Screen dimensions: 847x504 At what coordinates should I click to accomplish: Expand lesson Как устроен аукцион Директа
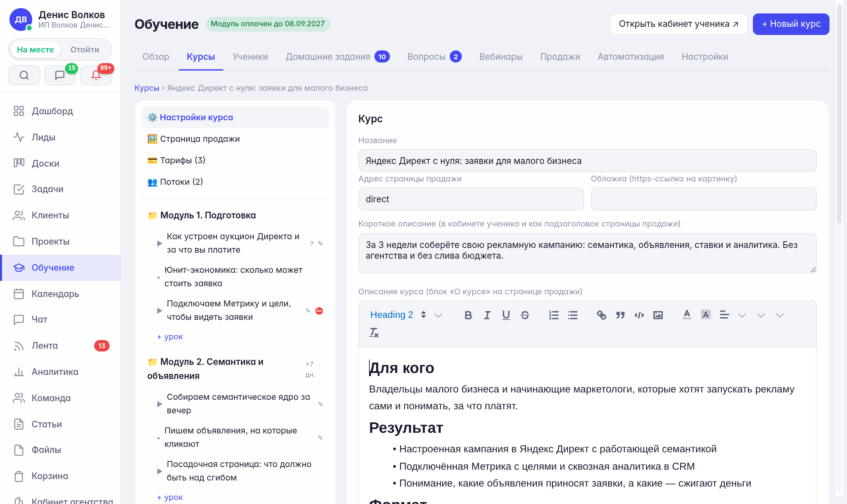tap(159, 244)
